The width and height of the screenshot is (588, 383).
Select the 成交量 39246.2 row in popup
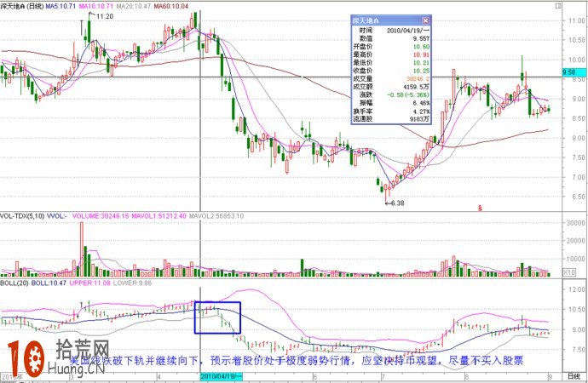[x=391, y=78]
